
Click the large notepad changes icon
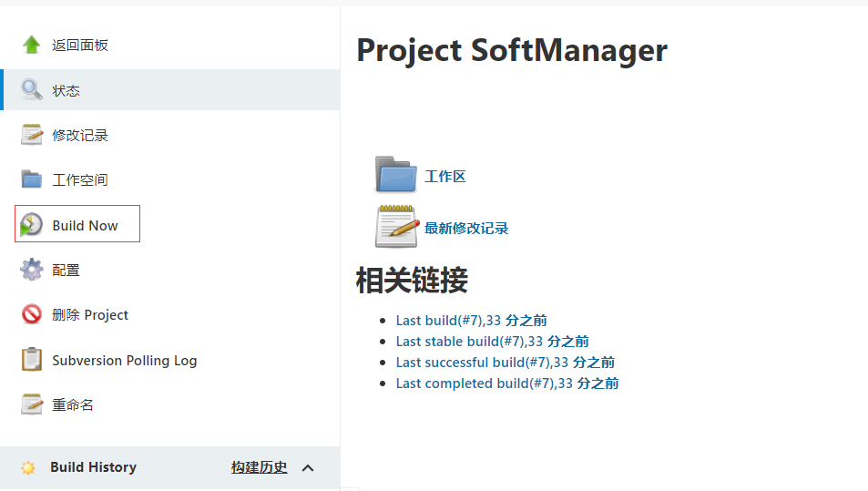pos(397,227)
